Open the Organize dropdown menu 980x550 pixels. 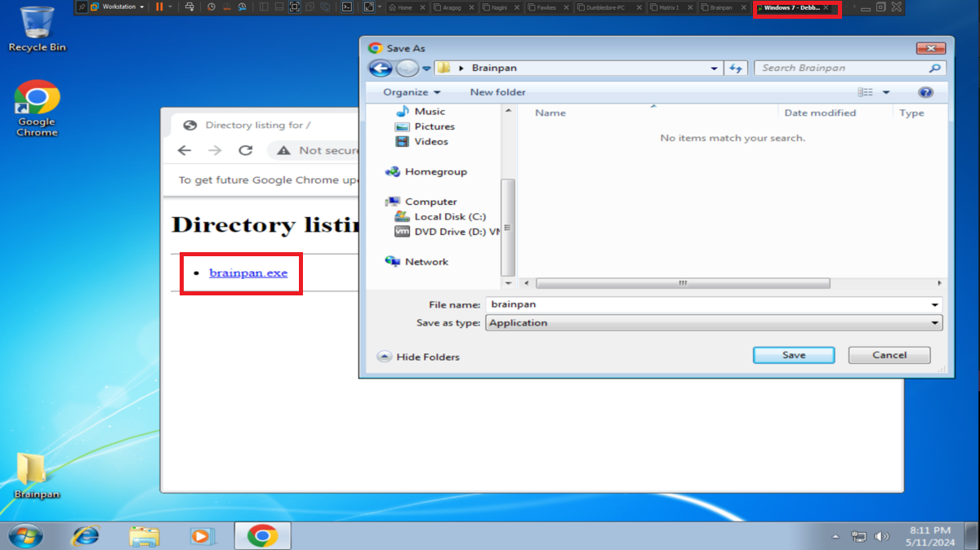tap(412, 92)
